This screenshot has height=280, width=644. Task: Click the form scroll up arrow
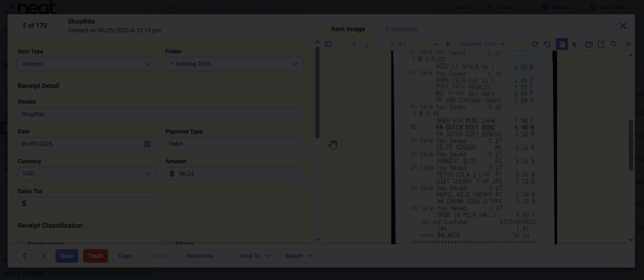317,42
